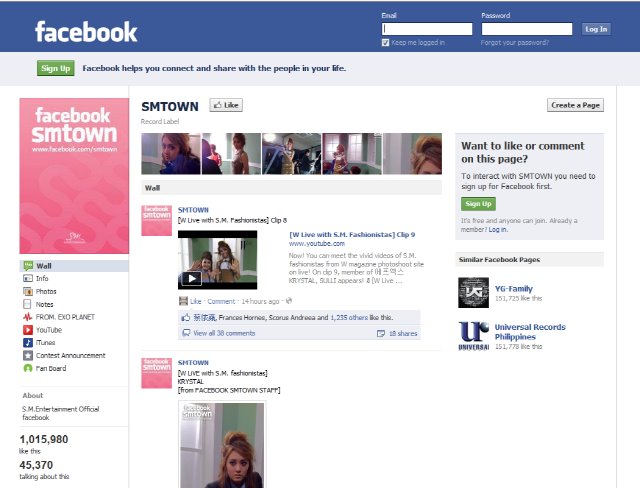The width and height of the screenshot is (640, 488).
Task: Click Like link under first post
Action: (196, 302)
